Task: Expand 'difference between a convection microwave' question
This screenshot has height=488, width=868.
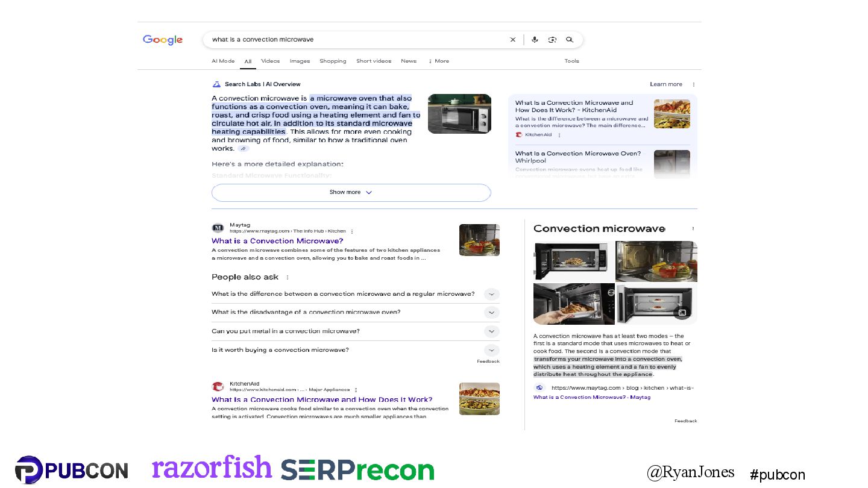Action: (355, 294)
